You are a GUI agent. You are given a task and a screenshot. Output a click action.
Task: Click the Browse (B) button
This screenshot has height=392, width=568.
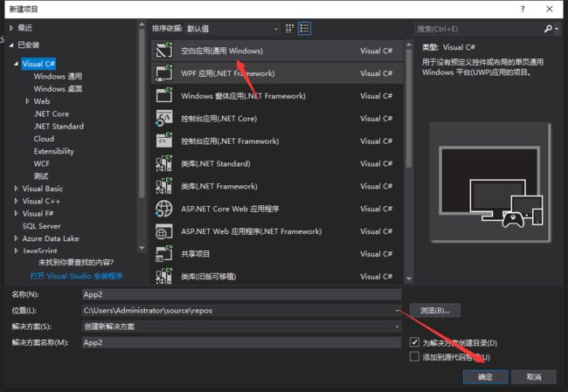pos(435,311)
